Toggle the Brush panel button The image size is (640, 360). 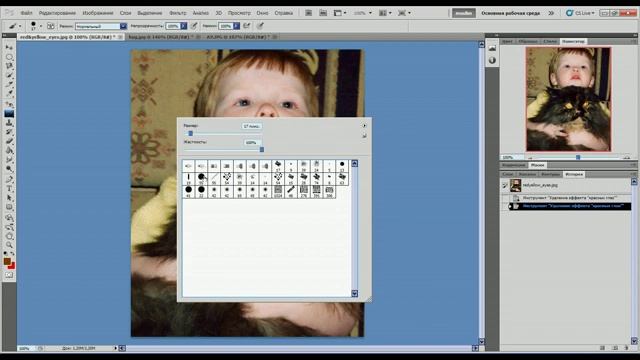[x=51, y=26]
